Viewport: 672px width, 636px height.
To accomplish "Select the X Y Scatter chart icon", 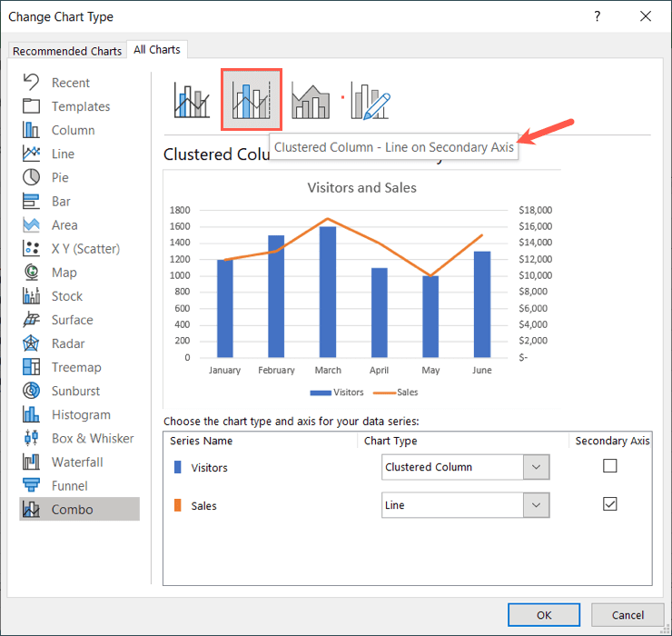I will 31,248.
